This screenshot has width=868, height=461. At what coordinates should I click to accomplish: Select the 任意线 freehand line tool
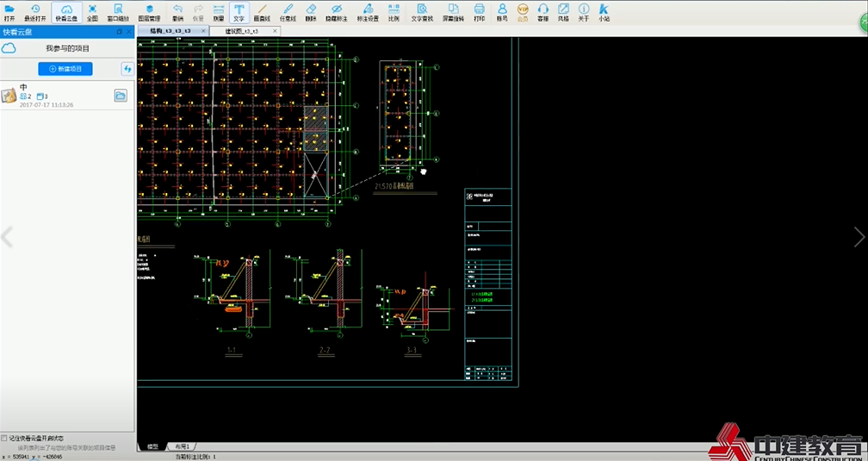click(x=288, y=12)
